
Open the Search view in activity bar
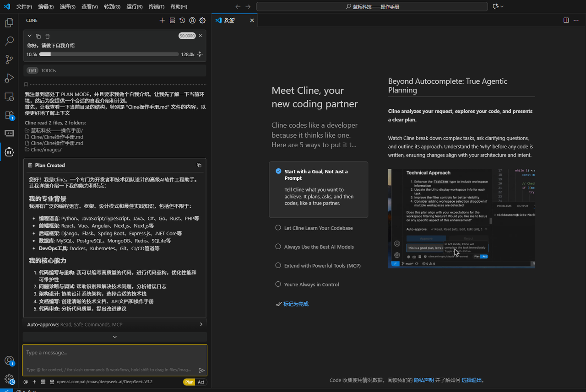click(9, 41)
